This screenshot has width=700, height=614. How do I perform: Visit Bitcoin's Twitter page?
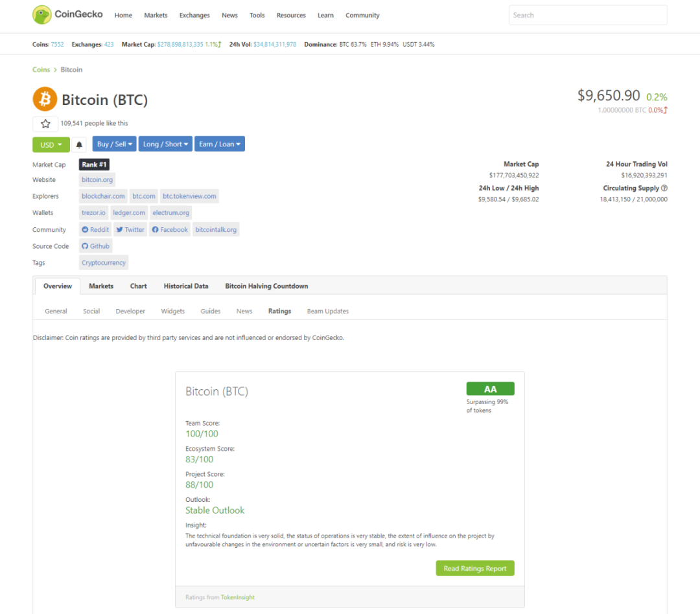click(x=130, y=229)
